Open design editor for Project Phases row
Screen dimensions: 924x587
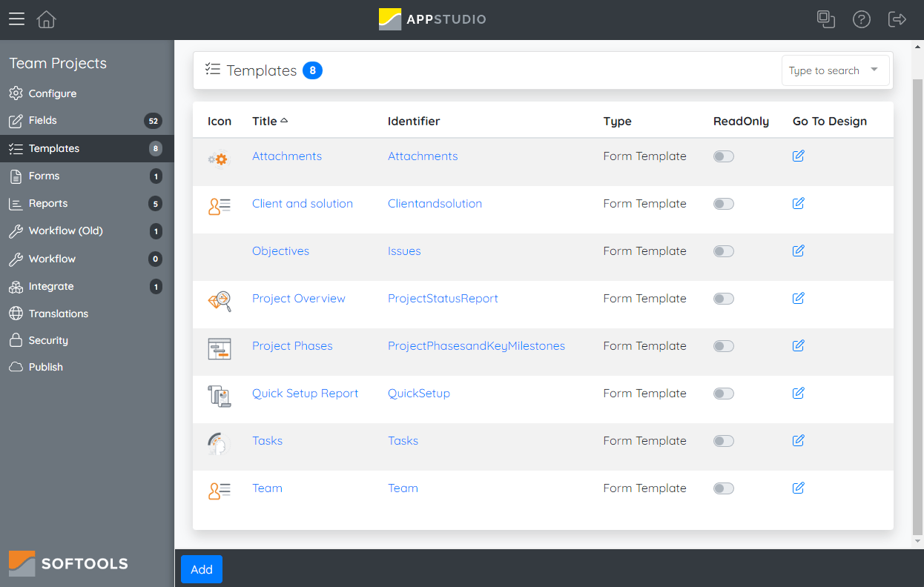coord(799,345)
